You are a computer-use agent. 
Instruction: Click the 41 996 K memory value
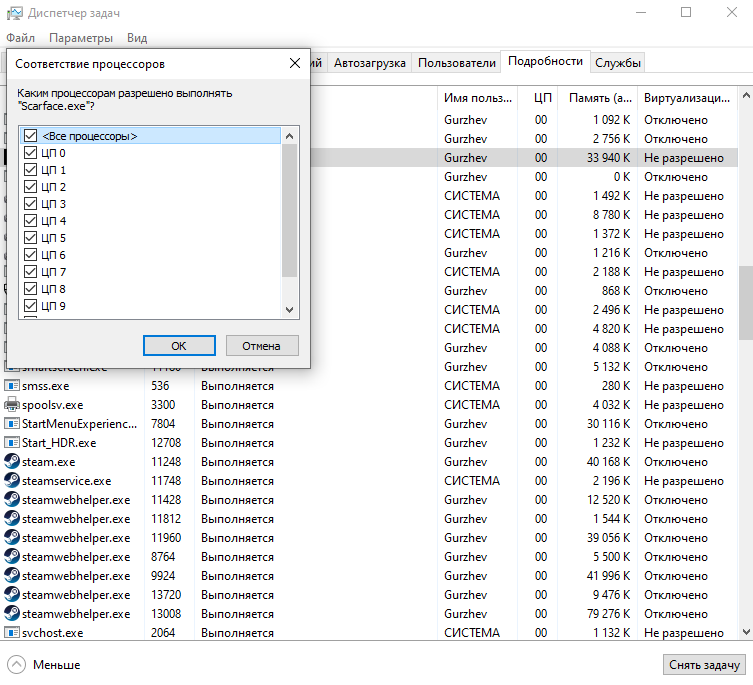[x=608, y=575]
